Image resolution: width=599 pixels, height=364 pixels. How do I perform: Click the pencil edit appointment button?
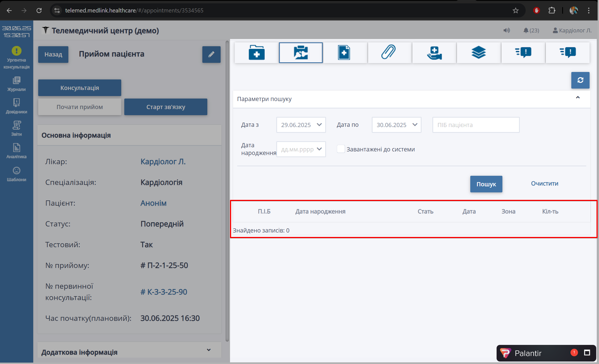click(x=211, y=55)
